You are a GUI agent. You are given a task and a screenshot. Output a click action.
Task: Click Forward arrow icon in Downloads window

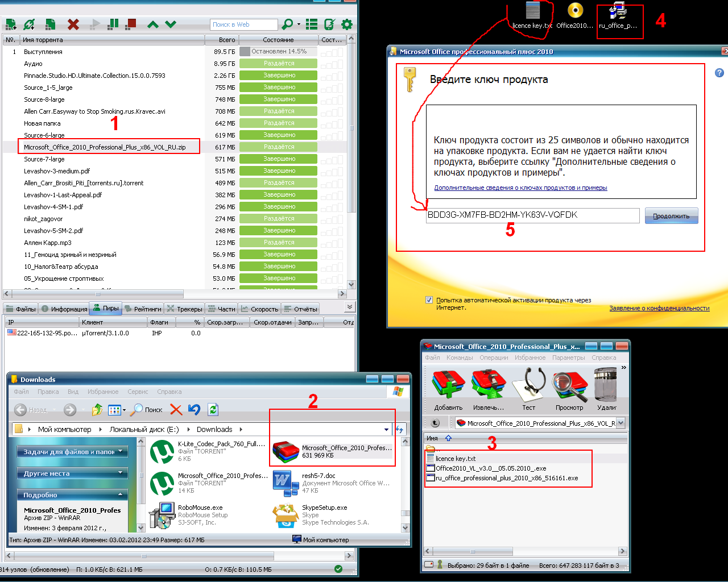70,410
